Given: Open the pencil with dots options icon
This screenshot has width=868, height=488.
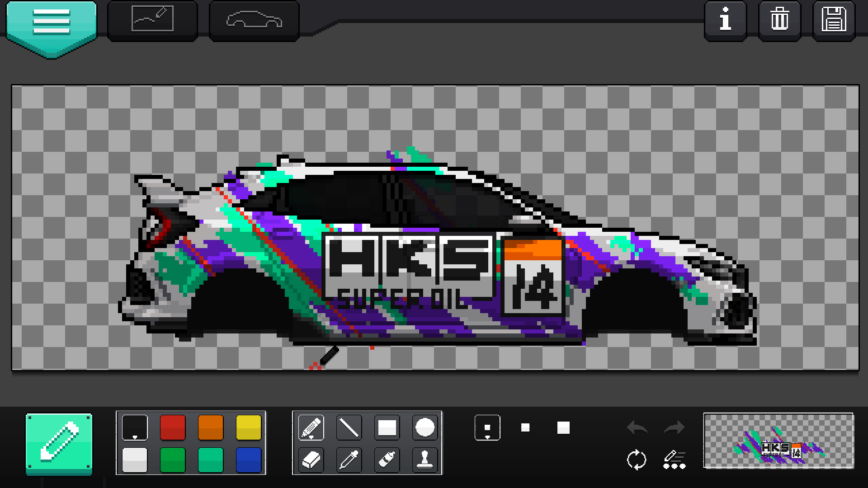Looking at the screenshot, I should click(x=675, y=460).
